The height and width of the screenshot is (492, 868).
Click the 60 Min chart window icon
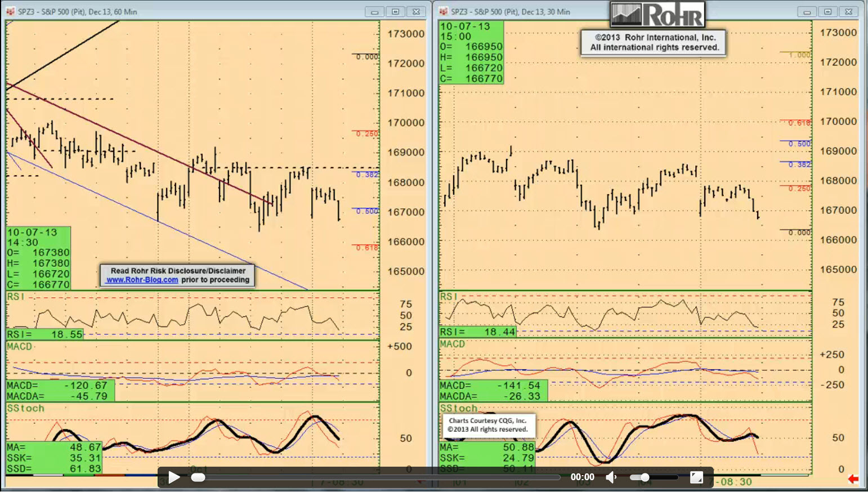point(10,11)
